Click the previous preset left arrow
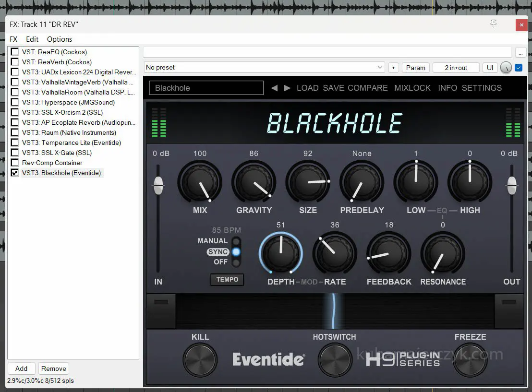Image resolution: width=532 pixels, height=392 pixels. tap(274, 88)
